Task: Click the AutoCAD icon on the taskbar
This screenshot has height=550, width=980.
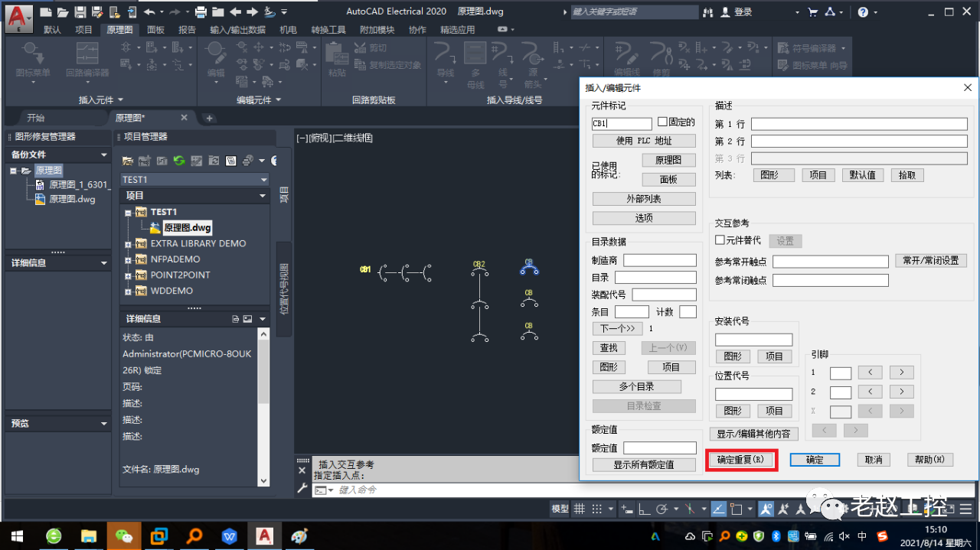Action: 265,535
